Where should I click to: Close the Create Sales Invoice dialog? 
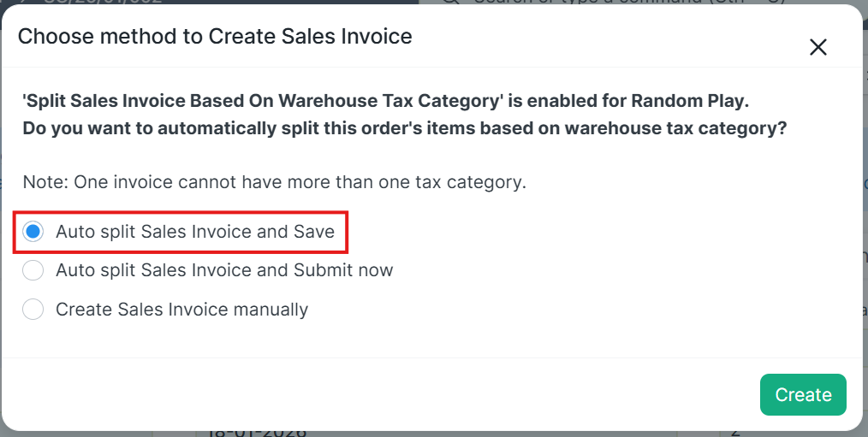(817, 47)
